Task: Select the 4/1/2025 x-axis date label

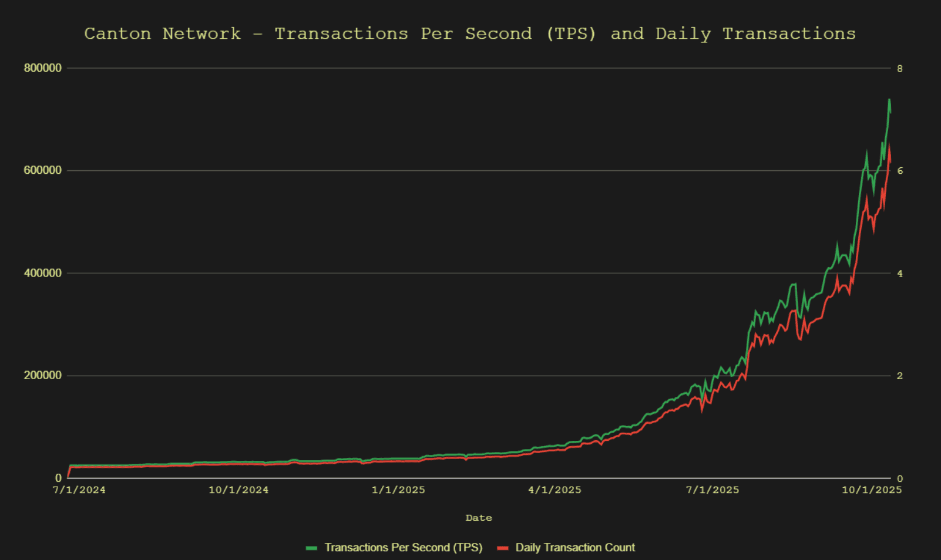Action: pyautogui.click(x=554, y=490)
